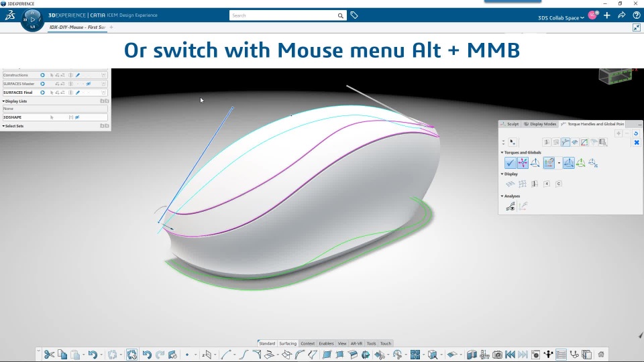The height and width of the screenshot is (362, 644).
Task: Click the plus button to add tab
Action: click(x=111, y=27)
